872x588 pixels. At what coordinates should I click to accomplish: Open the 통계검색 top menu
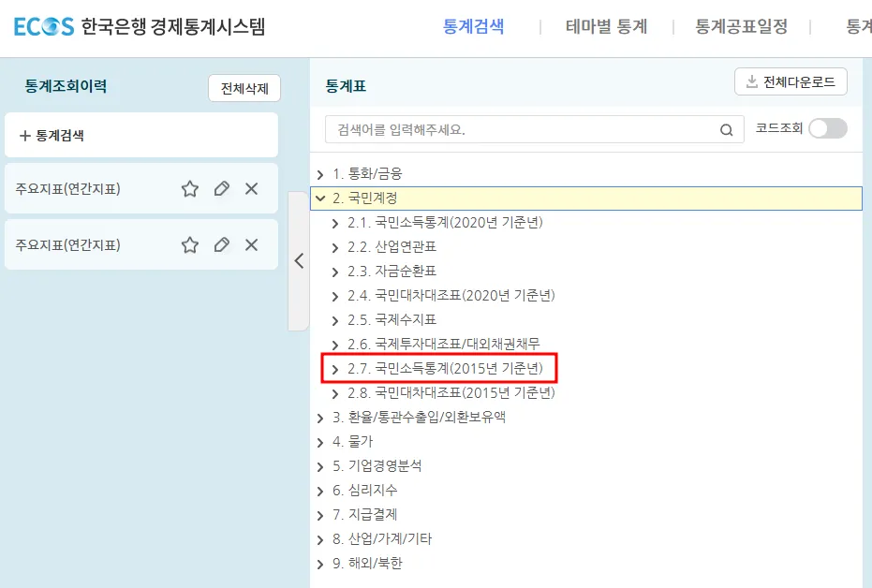[473, 26]
